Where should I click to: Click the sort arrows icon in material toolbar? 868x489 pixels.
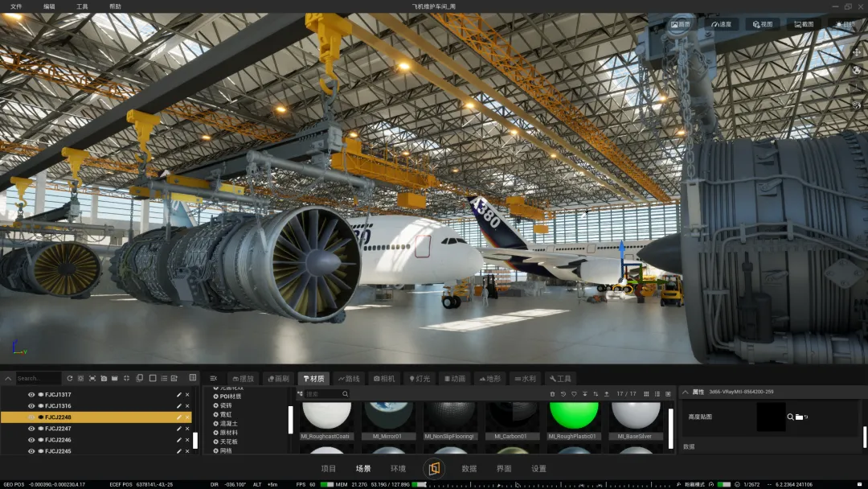(x=596, y=394)
